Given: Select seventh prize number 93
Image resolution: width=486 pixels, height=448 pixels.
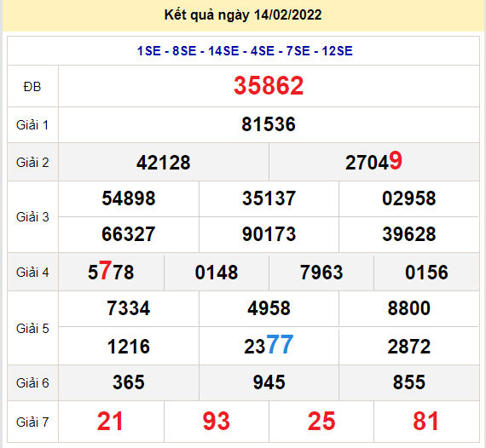Looking at the screenshot, I should [x=217, y=422].
